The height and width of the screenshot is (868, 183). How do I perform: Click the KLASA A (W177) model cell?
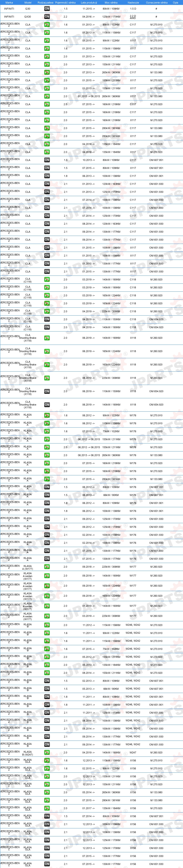[28, 567]
